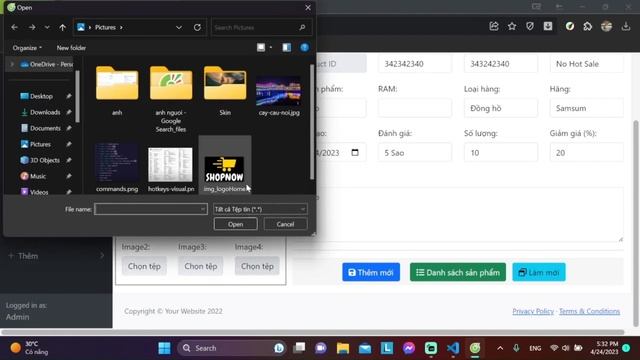Open the Hãng dropdown showing Samsum
The height and width of the screenshot is (360, 640).
point(587,108)
